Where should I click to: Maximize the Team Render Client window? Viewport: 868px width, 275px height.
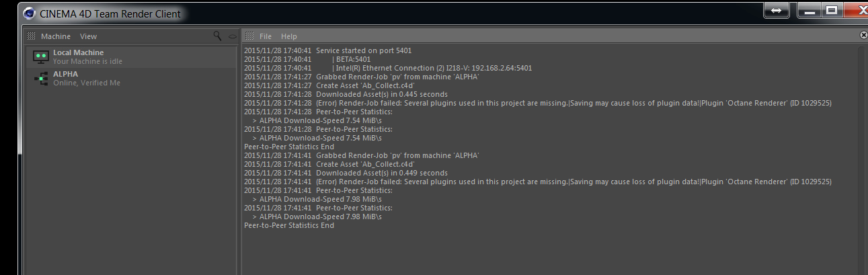832,9
